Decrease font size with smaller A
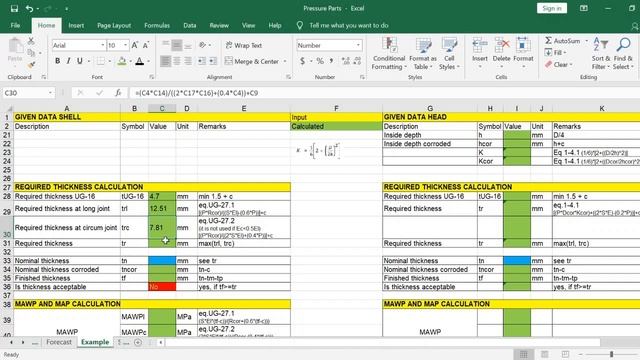 point(146,45)
